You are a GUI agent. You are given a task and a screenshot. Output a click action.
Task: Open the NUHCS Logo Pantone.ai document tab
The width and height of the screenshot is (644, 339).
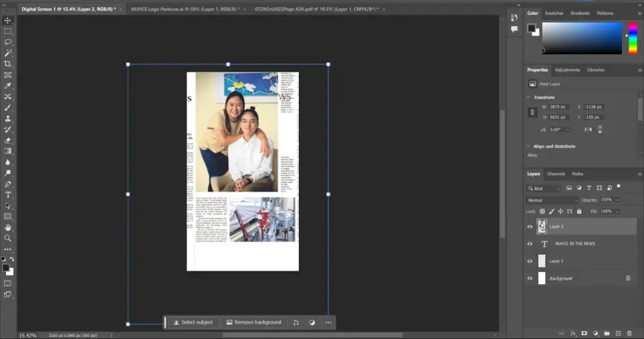pyautogui.click(x=185, y=9)
